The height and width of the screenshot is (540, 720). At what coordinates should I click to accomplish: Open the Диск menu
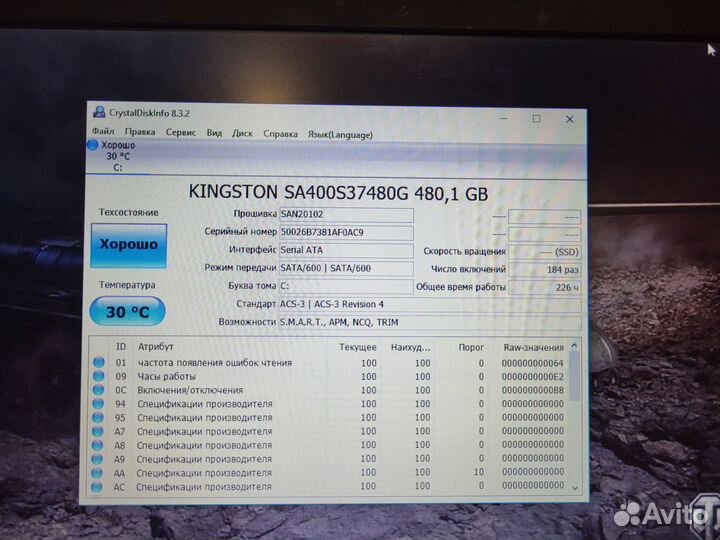click(x=242, y=134)
